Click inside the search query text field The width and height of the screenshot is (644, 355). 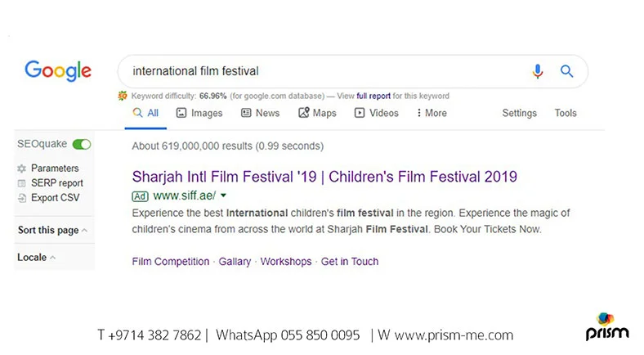pos(319,71)
